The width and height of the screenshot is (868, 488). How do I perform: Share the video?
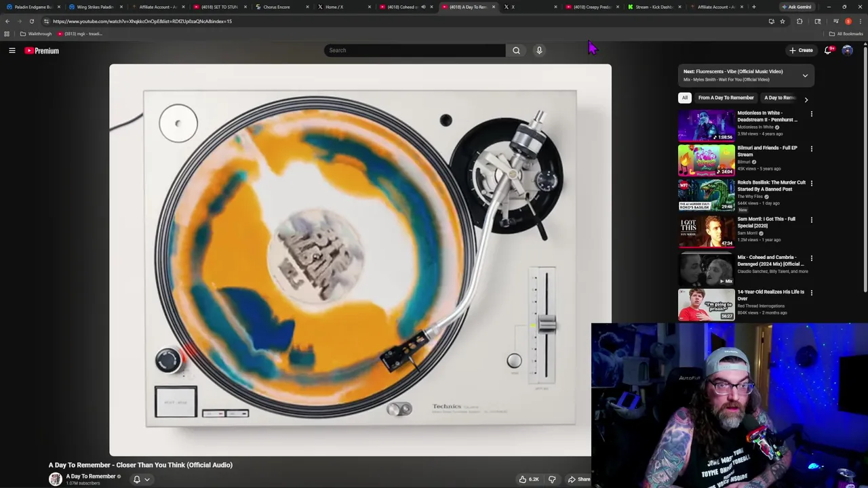coord(578,479)
